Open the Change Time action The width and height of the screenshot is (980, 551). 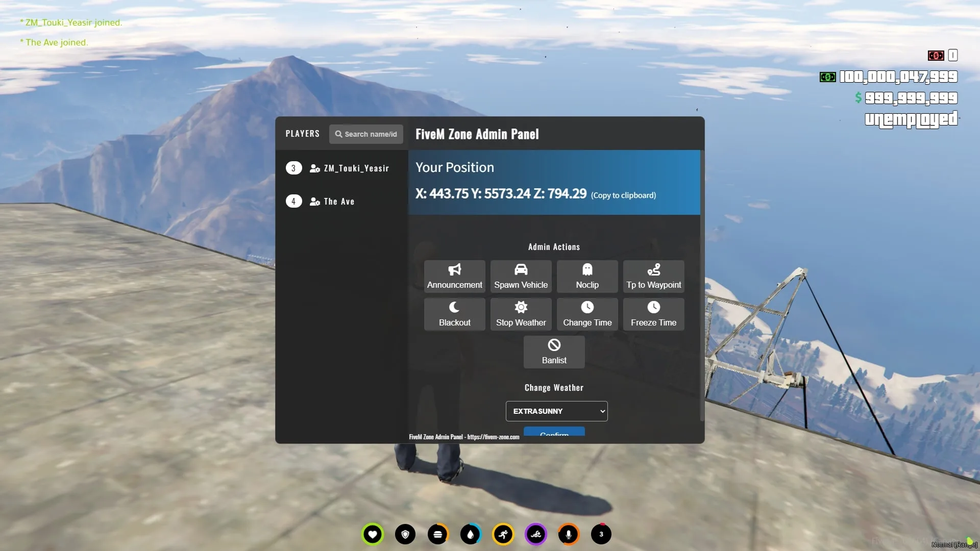point(587,314)
